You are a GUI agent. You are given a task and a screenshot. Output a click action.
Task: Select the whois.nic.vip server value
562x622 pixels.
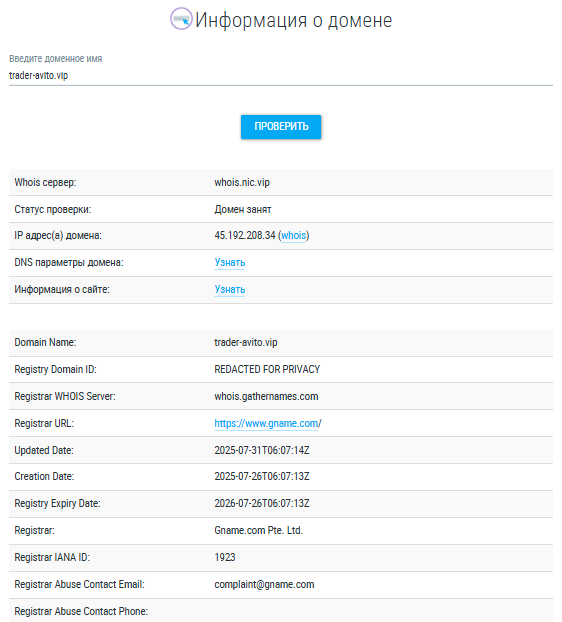point(242,182)
